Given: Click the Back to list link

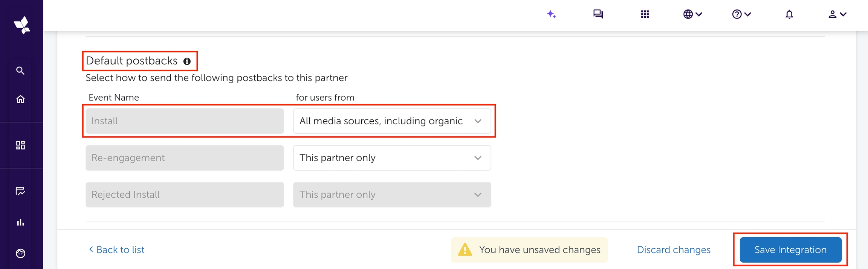Looking at the screenshot, I should [117, 250].
